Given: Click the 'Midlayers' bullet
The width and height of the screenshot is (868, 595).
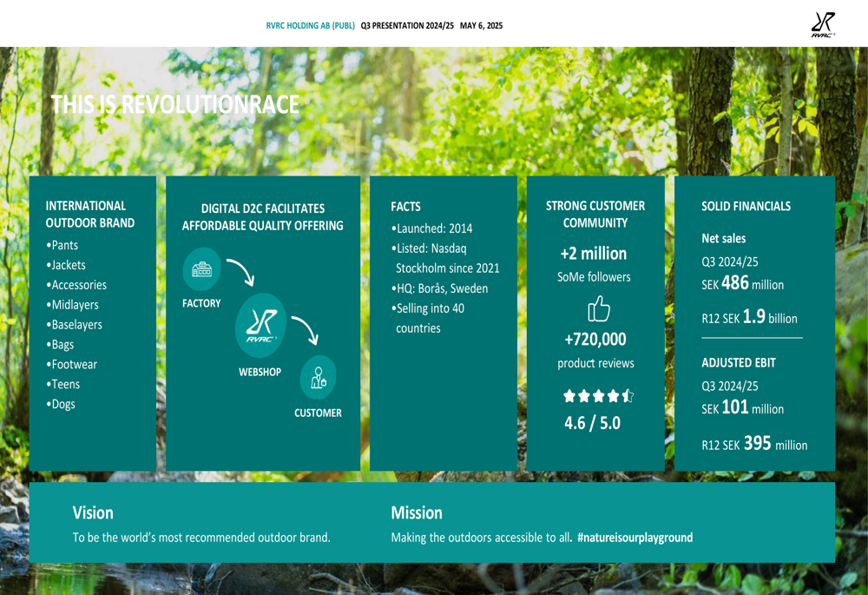Looking at the screenshot, I should pyautogui.click(x=73, y=305).
